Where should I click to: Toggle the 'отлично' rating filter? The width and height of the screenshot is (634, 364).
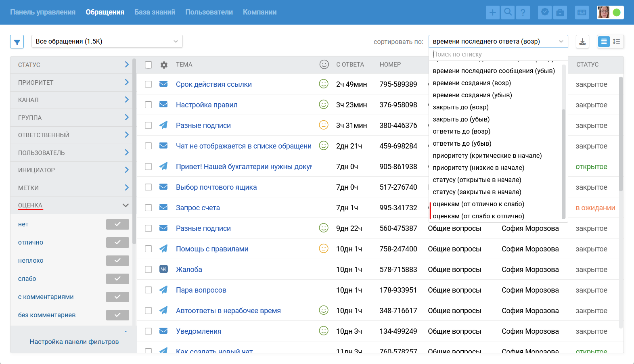(x=117, y=243)
